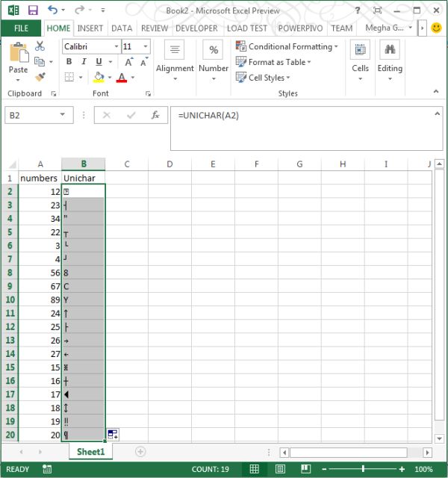This screenshot has width=448, height=478.
Task: Open the Clipboard dialog launcher
Action: (54, 94)
